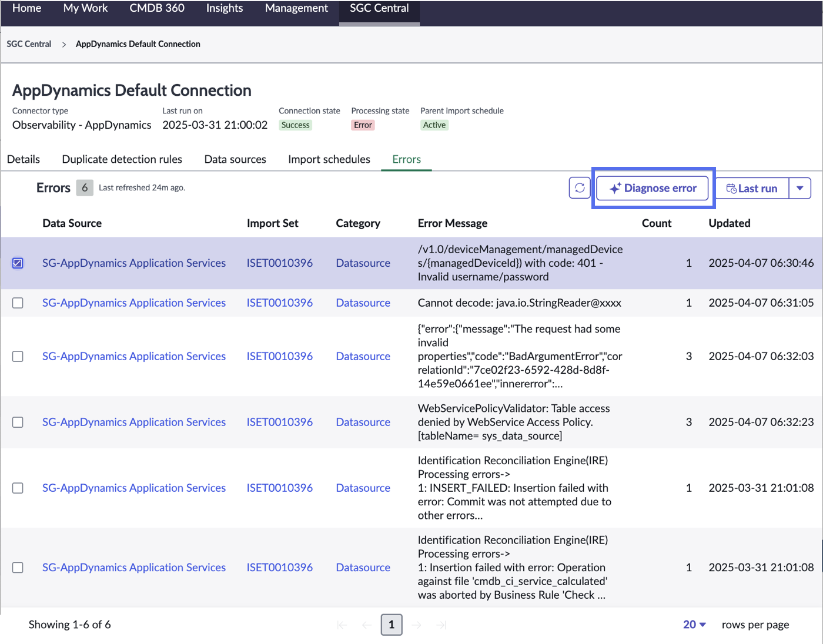Open ISET0010396 in the Cannot decode row

click(x=280, y=303)
